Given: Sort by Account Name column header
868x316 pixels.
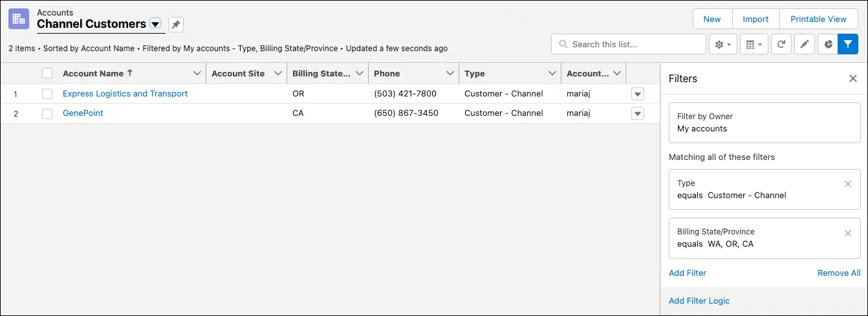Looking at the screenshot, I should 93,73.
